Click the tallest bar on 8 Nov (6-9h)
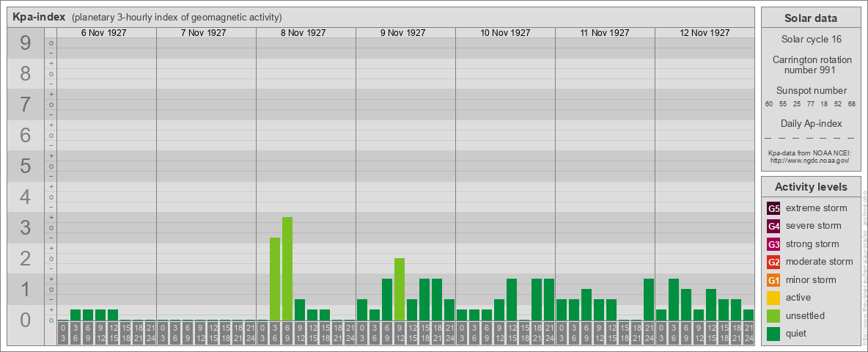Image resolution: width=868 pixels, height=352 pixels. [287, 269]
